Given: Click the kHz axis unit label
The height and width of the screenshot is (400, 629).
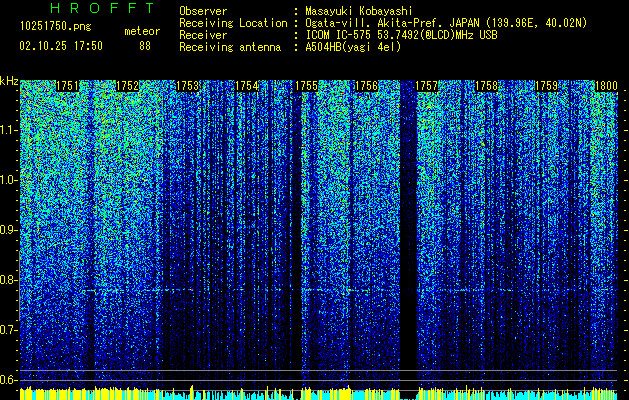Looking at the screenshot, I should coord(9,81).
